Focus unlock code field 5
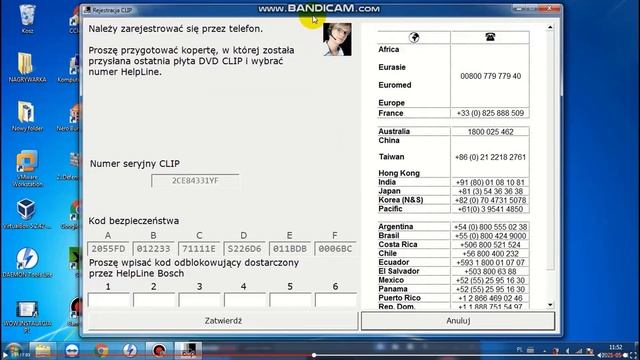This screenshot has height=360, width=640. [x=290, y=300]
